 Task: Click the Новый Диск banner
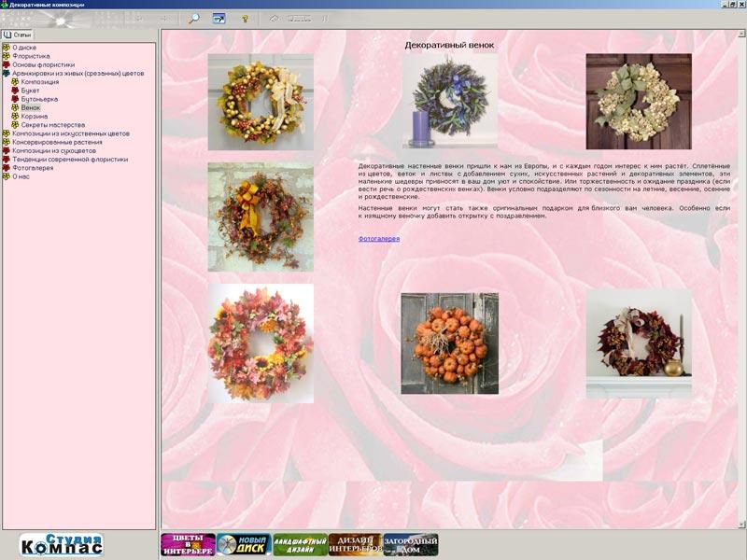coord(244,545)
